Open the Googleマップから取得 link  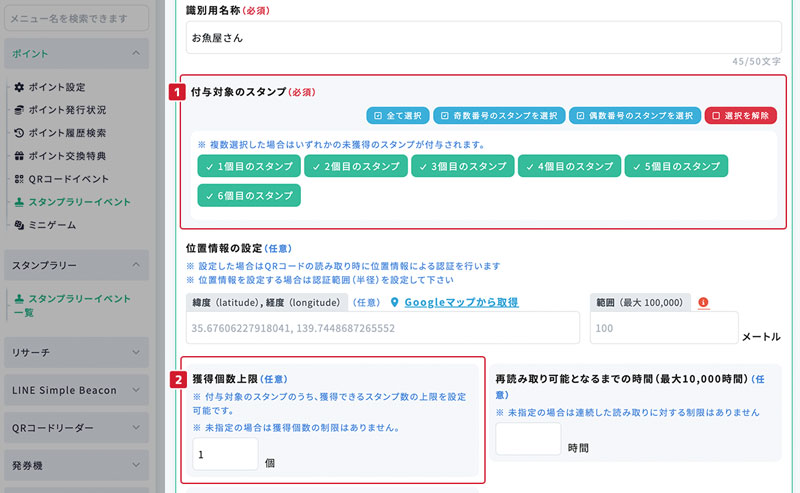(461, 302)
